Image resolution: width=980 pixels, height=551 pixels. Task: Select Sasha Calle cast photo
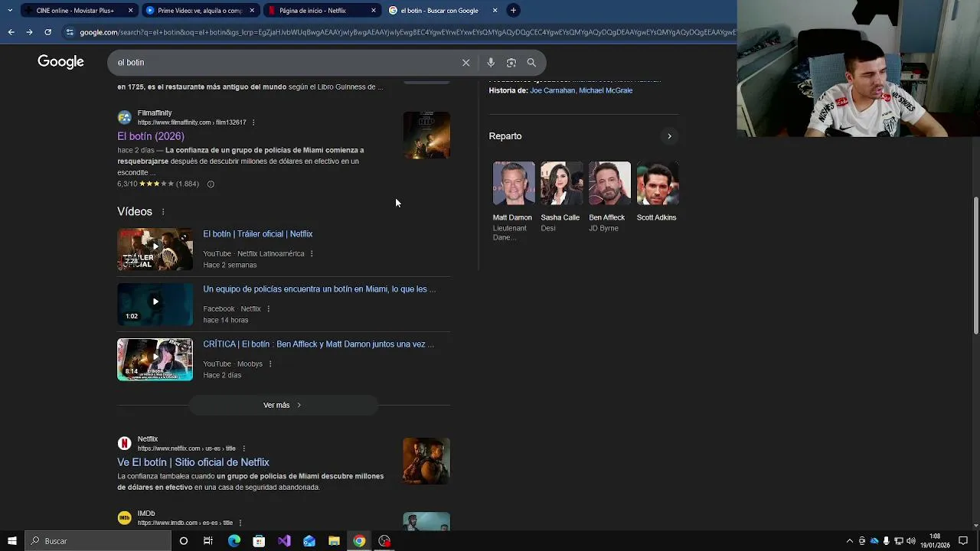click(x=562, y=183)
